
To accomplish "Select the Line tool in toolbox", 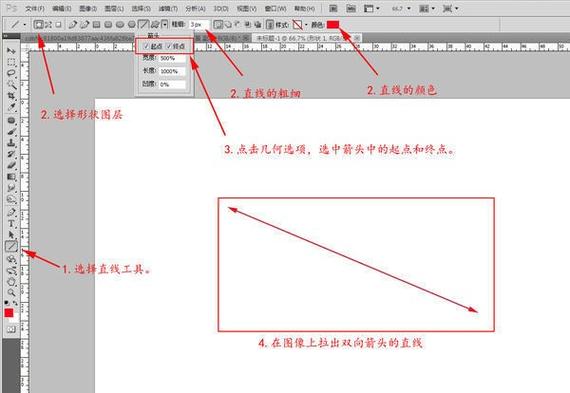I will click(x=11, y=246).
